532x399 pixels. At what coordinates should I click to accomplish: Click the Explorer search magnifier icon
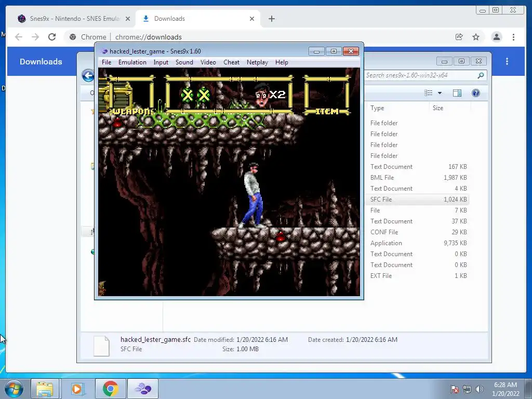[481, 75]
